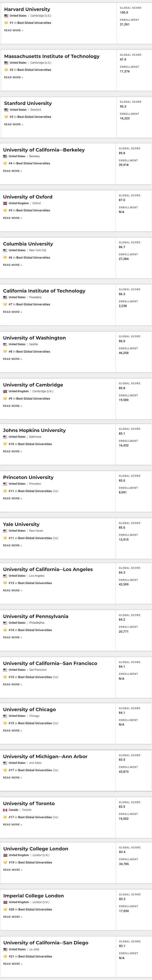Image resolution: width=152 pixels, height=980 pixels.
Task: Click the Canada flag for University of Toronto
Action: (5, 810)
